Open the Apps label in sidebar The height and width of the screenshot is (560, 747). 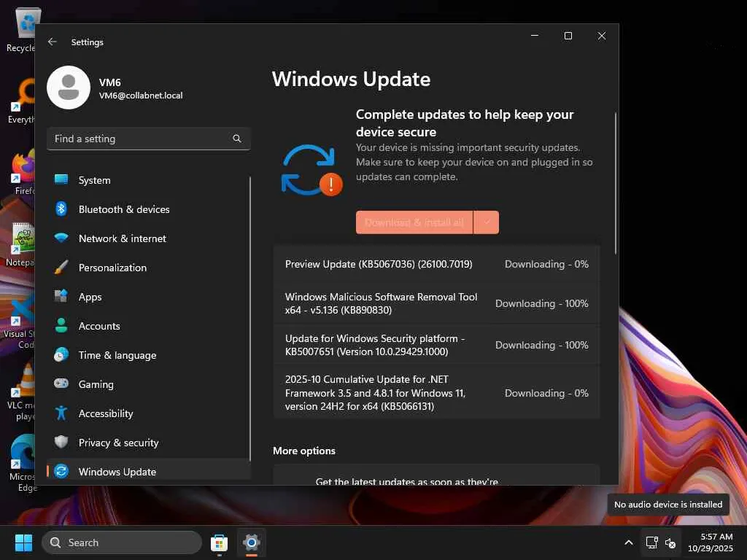[90, 297]
